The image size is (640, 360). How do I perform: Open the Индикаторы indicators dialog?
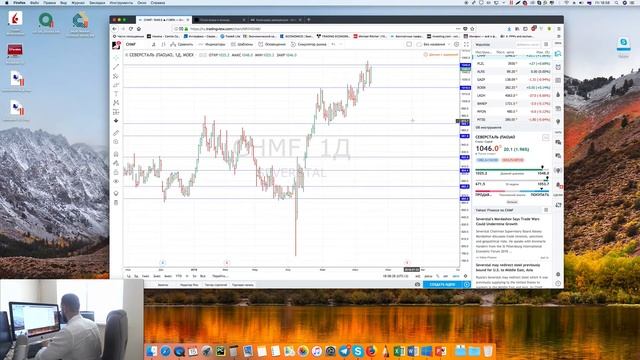212,44
